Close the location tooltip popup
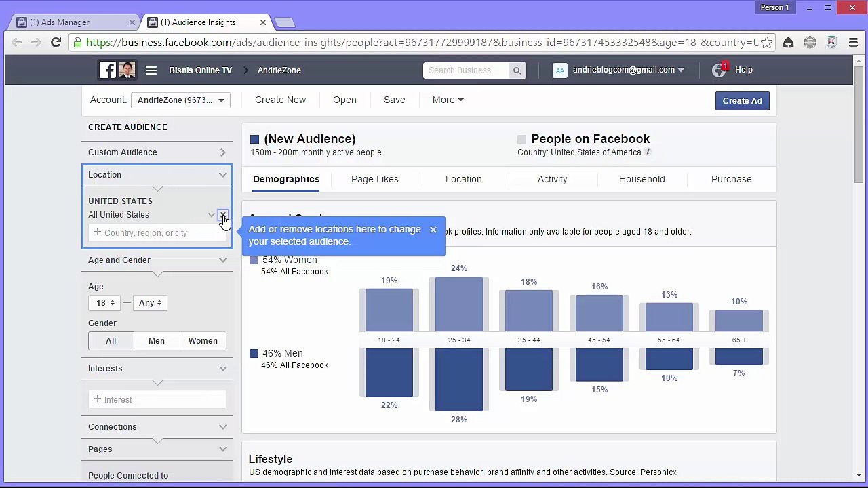The width and height of the screenshot is (868, 488). click(x=433, y=230)
